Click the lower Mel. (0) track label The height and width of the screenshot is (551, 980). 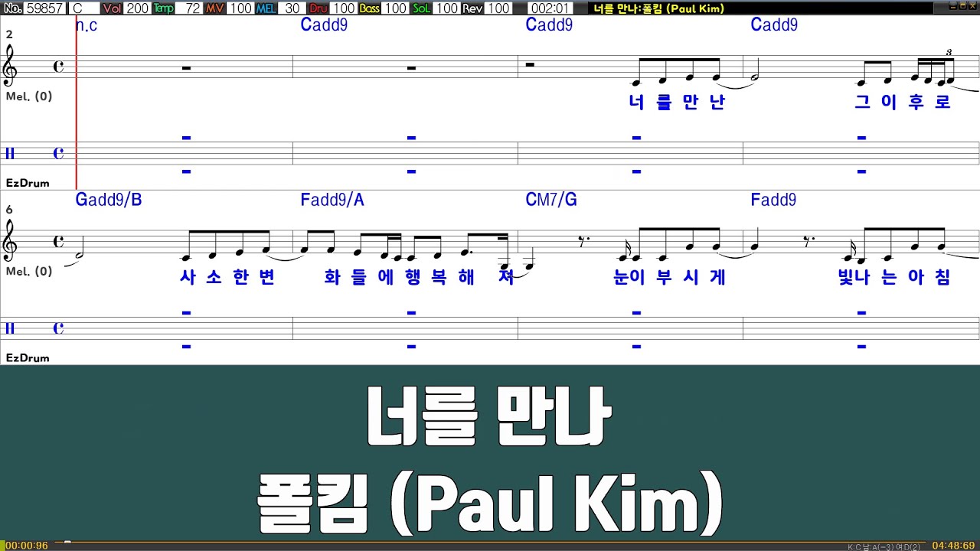28,272
